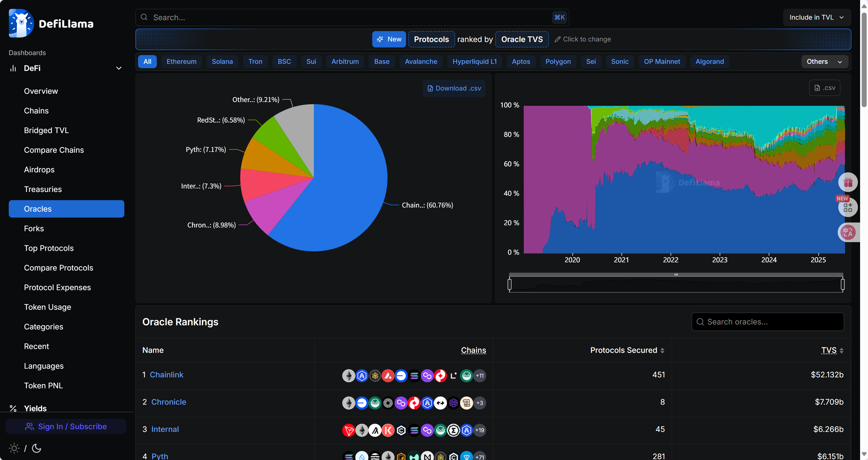Click the main Search field

(x=352, y=17)
